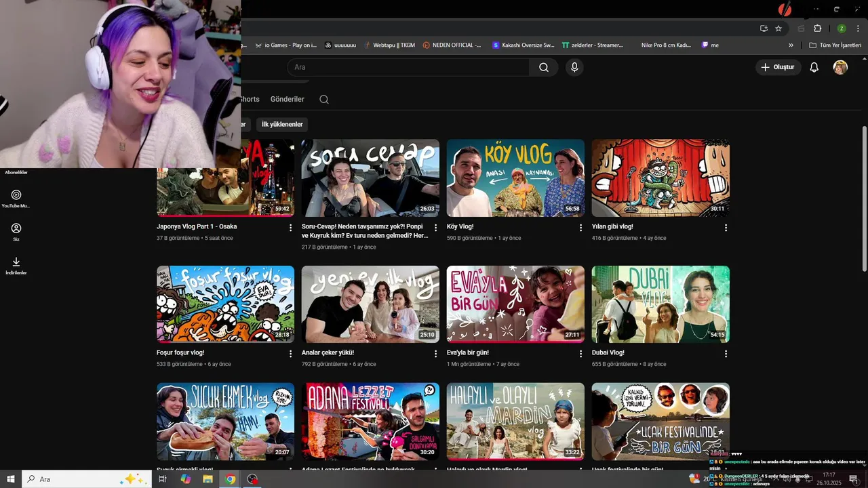The image size is (868, 488).
Task: Play the Köy Vlog thumbnail
Action: (515, 178)
